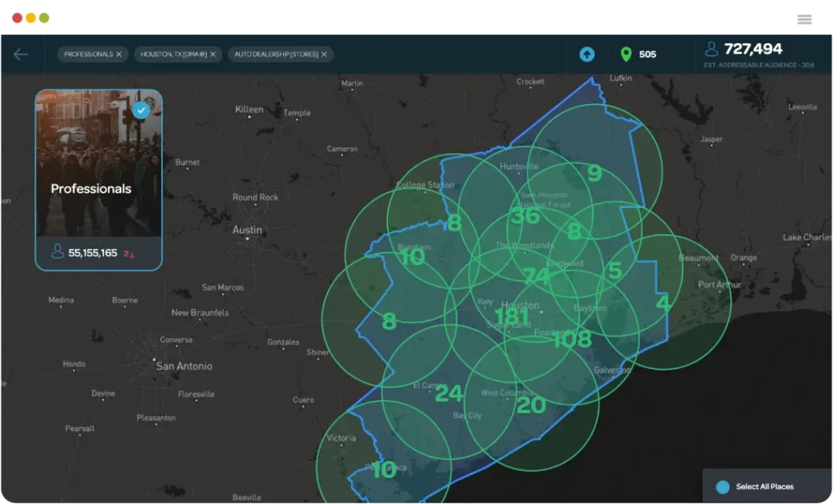Click the Lake Charles map label
The image size is (833, 504).
pos(807,237)
